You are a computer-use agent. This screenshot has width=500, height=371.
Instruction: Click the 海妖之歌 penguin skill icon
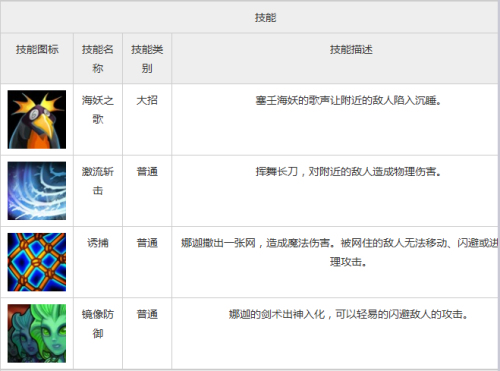tap(37, 119)
